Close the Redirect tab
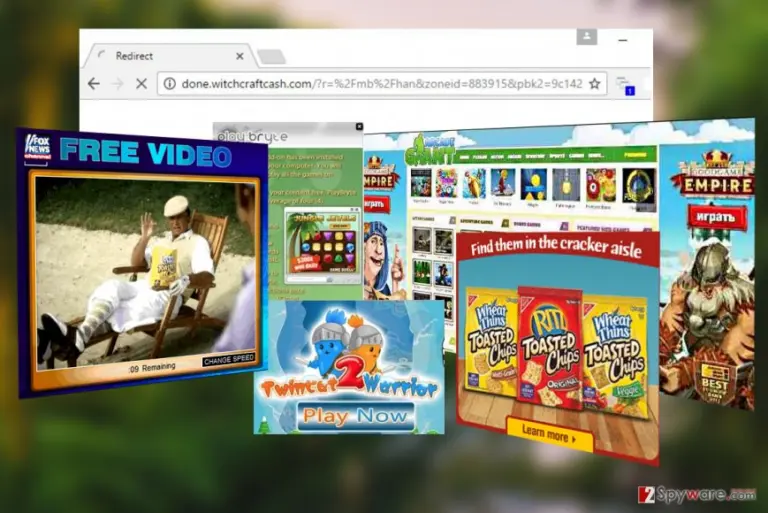The width and height of the screenshot is (768, 513). point(240,56)
